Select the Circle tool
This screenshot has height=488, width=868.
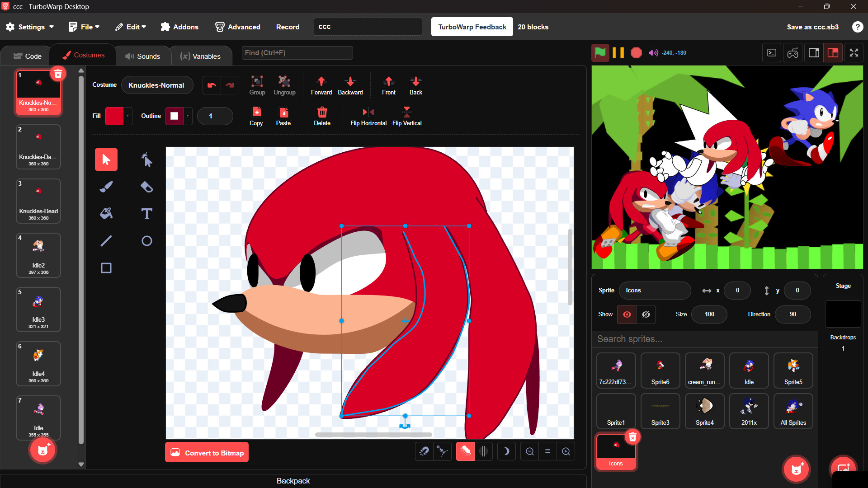pyautogui.click(x=146, y=241)
